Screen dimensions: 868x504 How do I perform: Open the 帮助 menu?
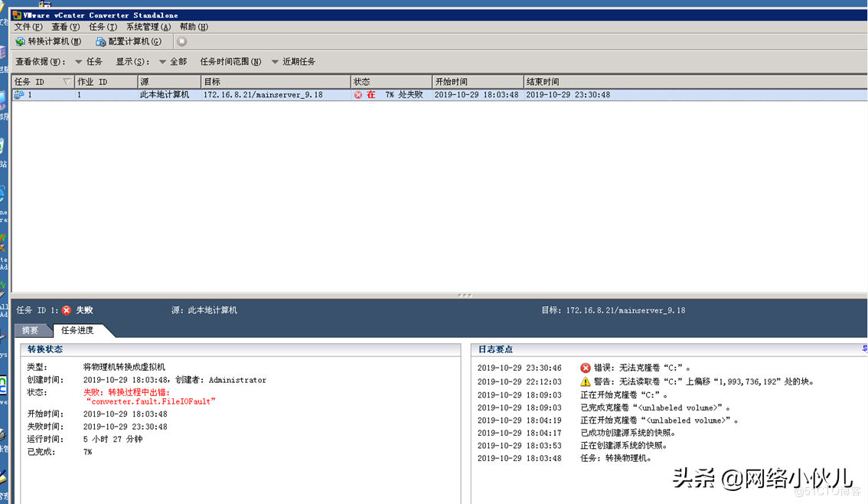tap(194, 27)
